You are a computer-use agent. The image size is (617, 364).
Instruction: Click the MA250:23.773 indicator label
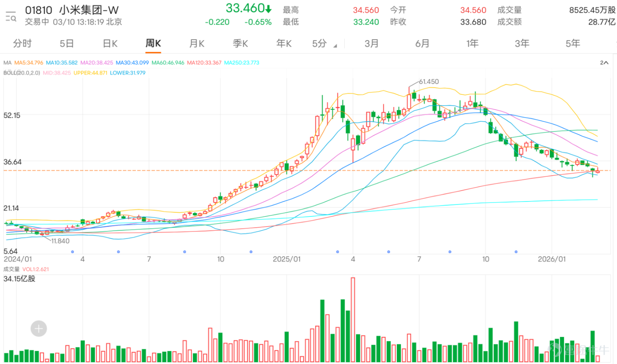(x=242, y=62)
